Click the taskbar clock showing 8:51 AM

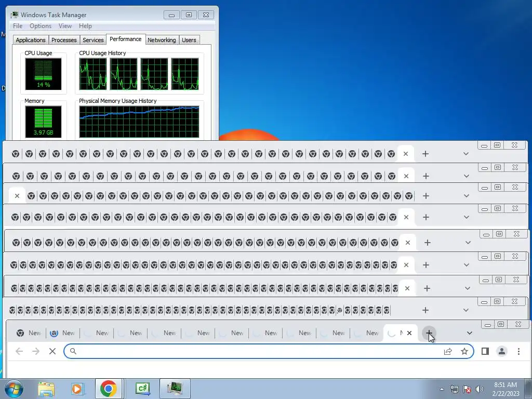(506, 389)
